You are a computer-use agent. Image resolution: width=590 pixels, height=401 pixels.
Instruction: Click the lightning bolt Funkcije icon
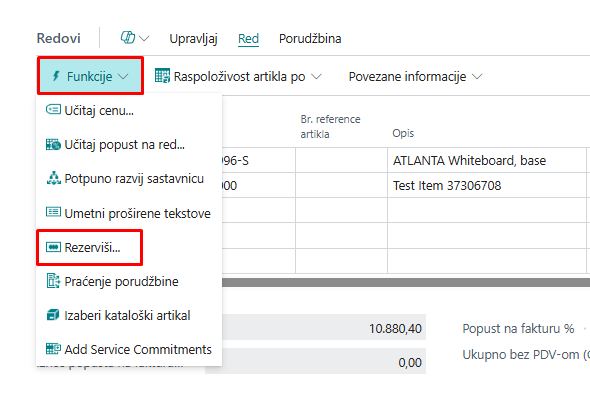pos(56,76)
